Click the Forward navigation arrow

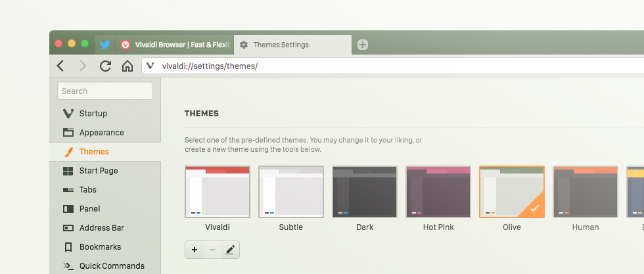(x=83, y=66)
